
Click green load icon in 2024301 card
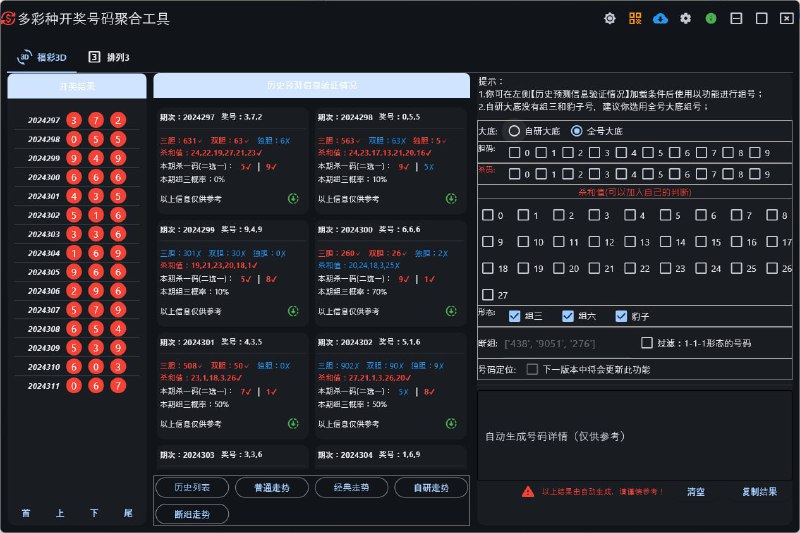pos(294,423)
